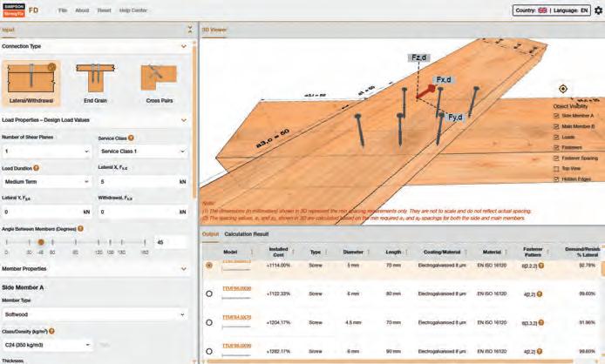Image resolution: width=605 pixels, height=364 pixels.
Task: Open Coating/Material column menu icon
Action: (x=466, y=253)
